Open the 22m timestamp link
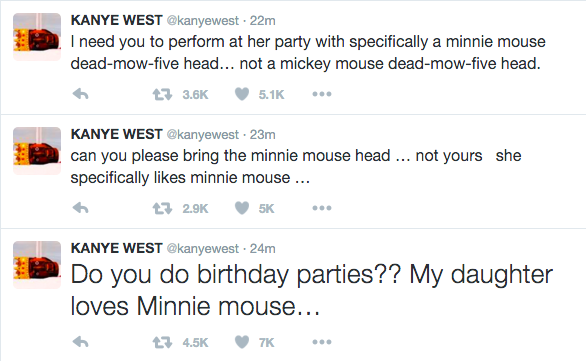586x361 pixels. pyautogui.click(x=262, y=21)
